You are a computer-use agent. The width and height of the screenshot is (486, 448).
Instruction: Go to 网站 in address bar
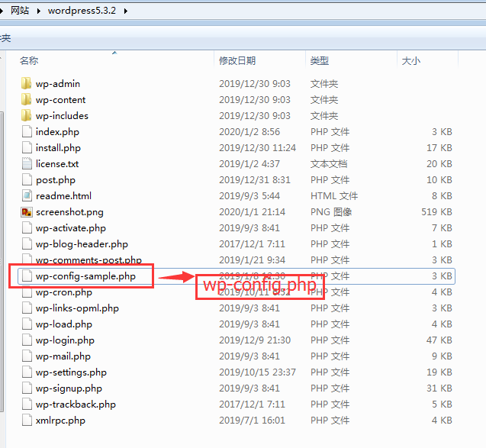point(20,11)
